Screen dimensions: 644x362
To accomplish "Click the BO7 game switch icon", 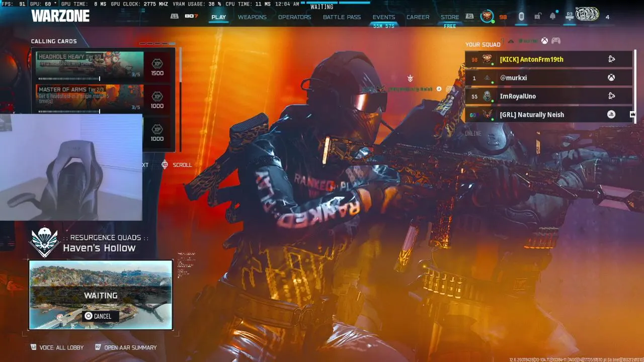I will [191, 17].
